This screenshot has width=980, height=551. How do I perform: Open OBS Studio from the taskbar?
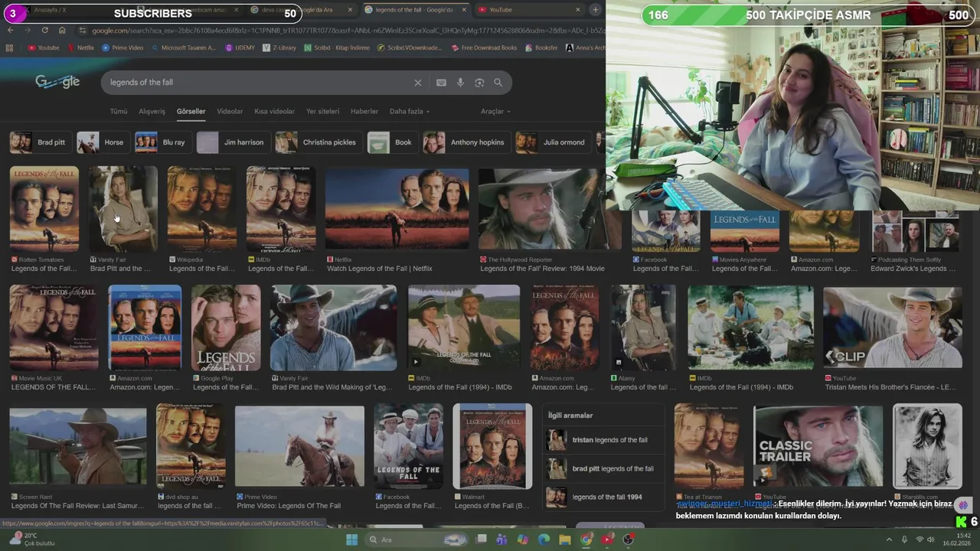pyautogui.click(x=629, y=540)
